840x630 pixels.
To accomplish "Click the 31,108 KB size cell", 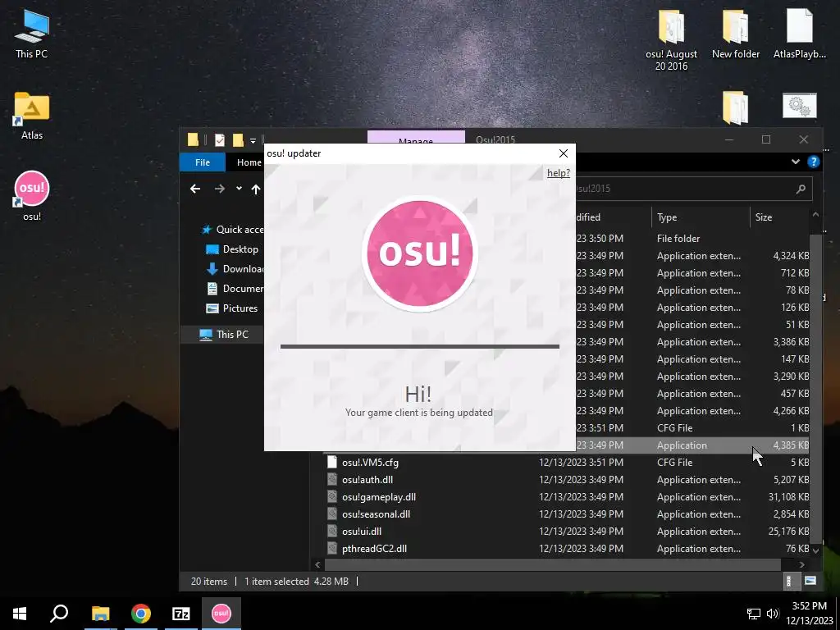I will coord(788,496).
